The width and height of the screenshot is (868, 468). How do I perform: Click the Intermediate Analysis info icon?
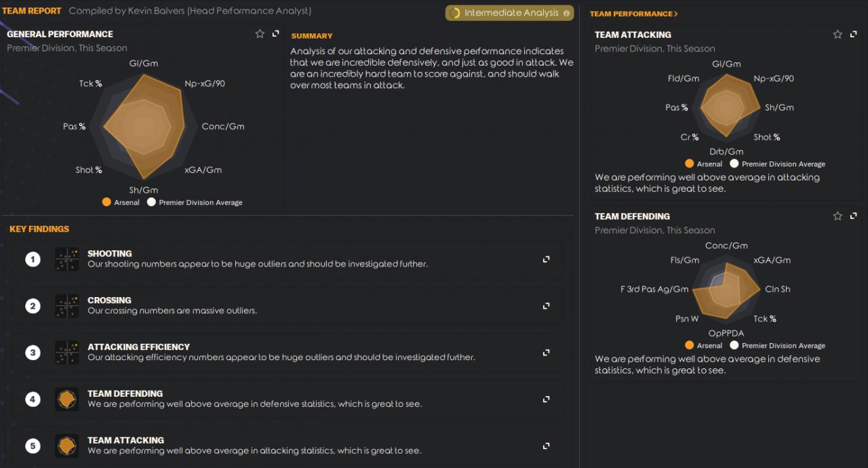[566, 13]
